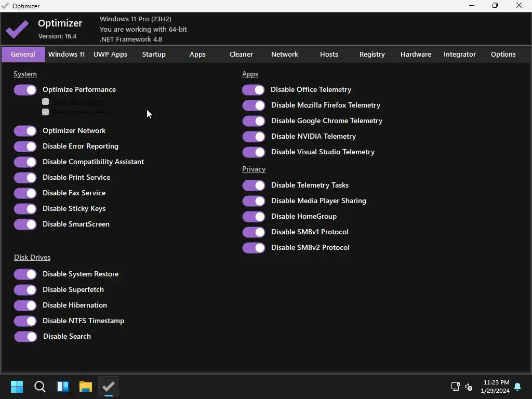Open the Windows Start menu
This screenshot has width=532, height=399.
coord(17,387)
